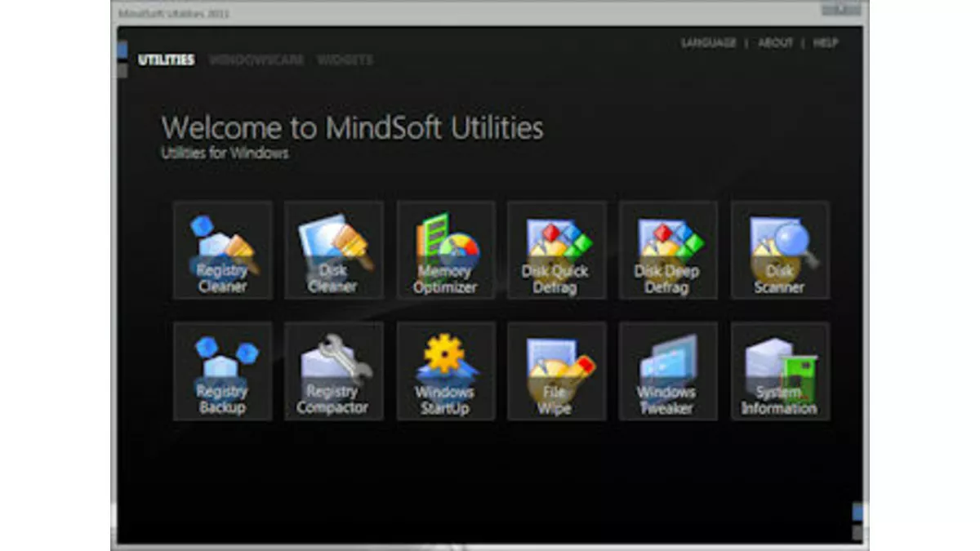The height and width of the screenshot is (551, 980).
Task: Open the About link
Action: pyautogui.click(x=775, y=43)
